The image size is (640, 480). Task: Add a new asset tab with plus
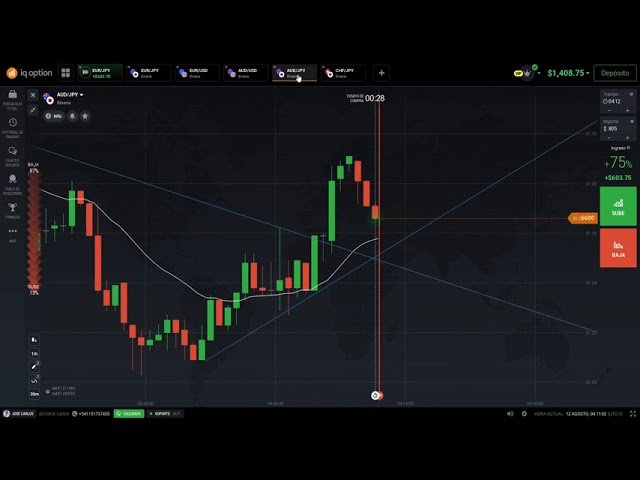[x=381, y=73]
